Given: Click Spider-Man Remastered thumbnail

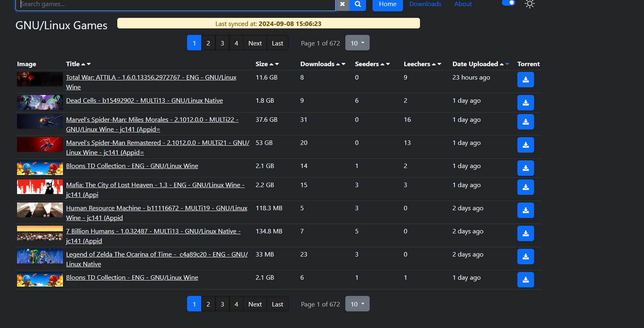Looking at the screenshot, I should (40, 145).
